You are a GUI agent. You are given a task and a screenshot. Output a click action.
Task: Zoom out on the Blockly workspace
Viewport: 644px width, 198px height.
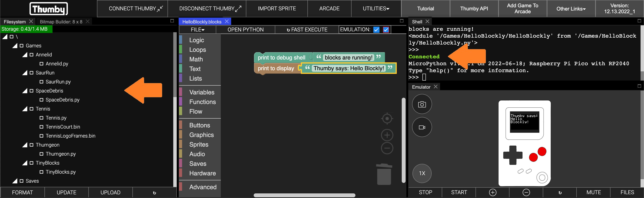pos(387,148)
